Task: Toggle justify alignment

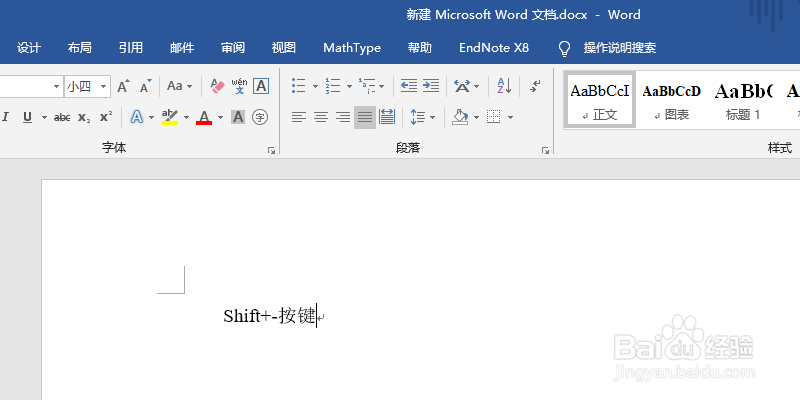Action: click(x=365, y=117)
